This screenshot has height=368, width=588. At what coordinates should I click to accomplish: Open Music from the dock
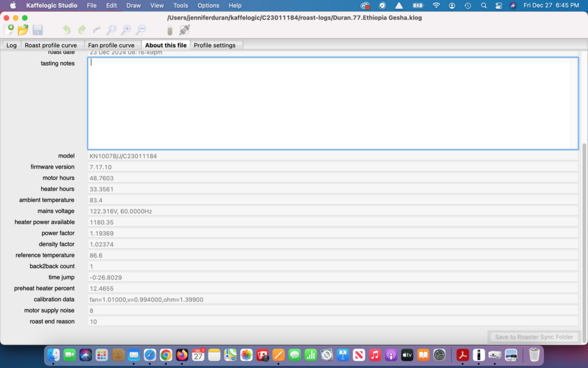point(374,354)
